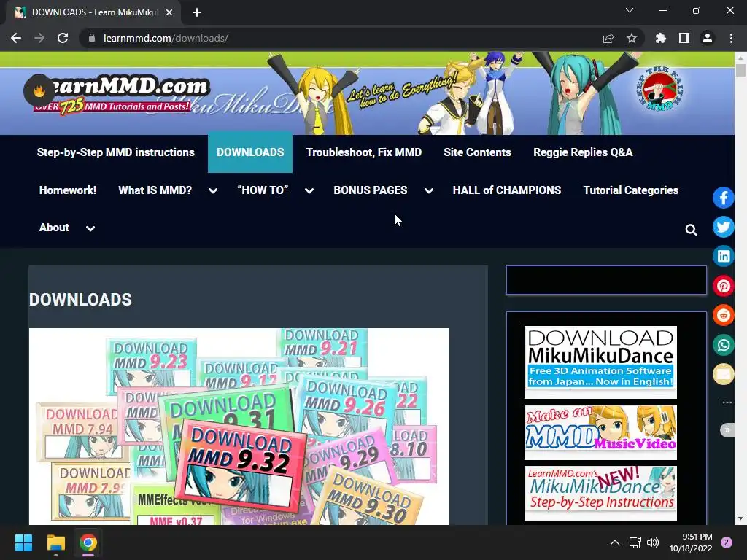Open Tutorial Categories page
This screenshot has height=560, width=747.
(x=631, y=190)
